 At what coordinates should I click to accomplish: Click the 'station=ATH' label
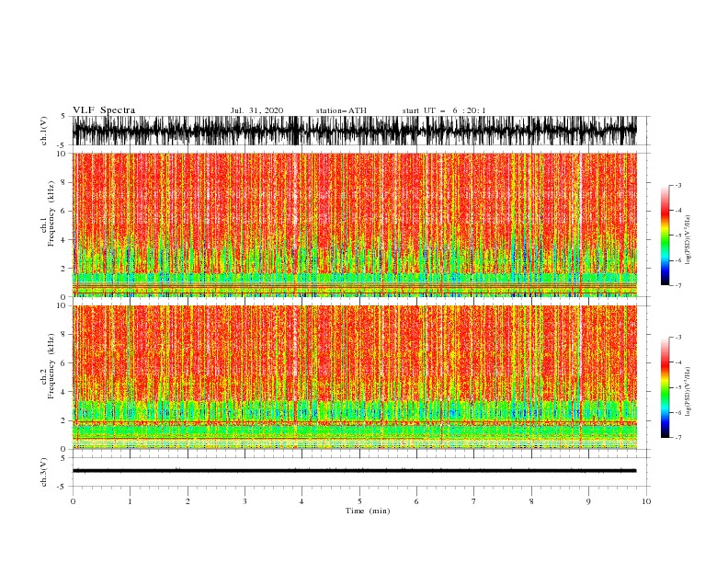click(x=341, y=110)
